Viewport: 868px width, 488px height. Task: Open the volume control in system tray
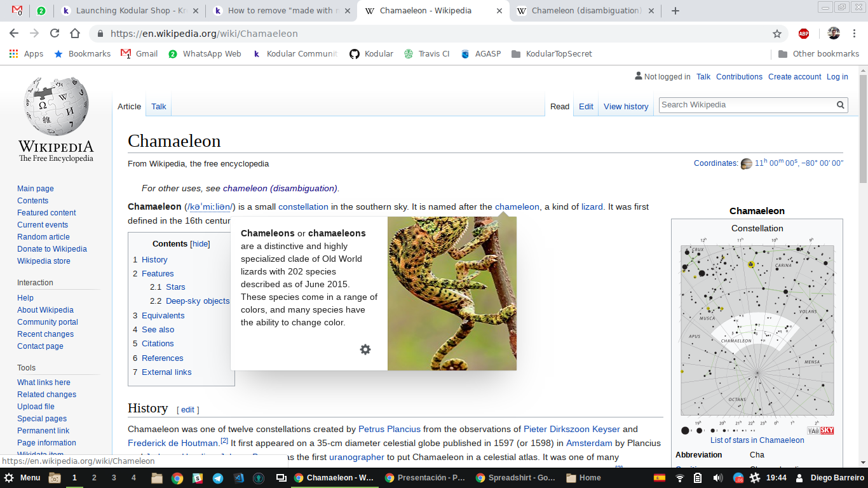717,478
